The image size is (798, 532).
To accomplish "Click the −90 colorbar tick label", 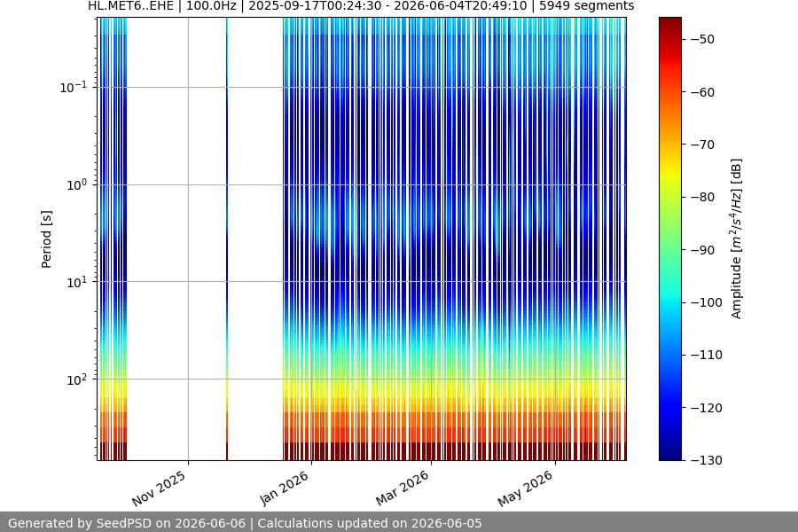I will (703, 250).
